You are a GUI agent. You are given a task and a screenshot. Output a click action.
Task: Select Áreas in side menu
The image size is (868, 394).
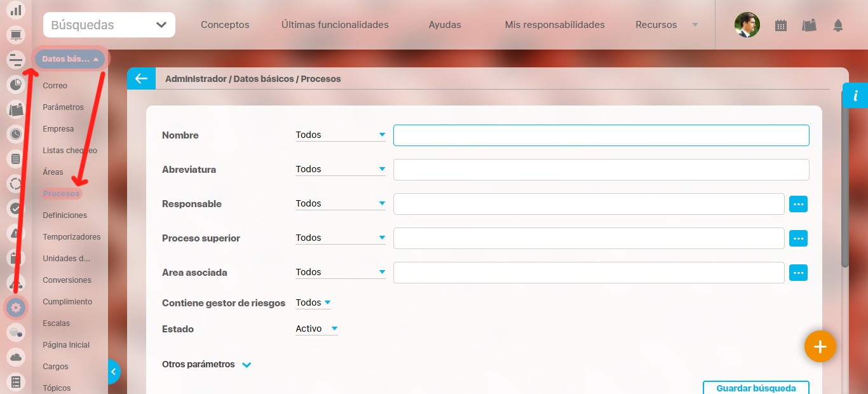pos(53,172)
